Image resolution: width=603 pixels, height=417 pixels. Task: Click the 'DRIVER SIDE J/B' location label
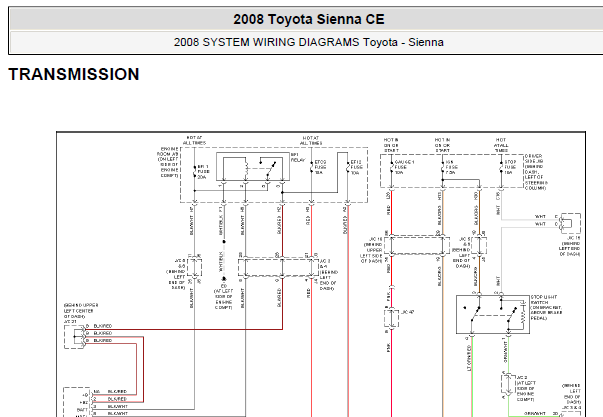coord(536,172)
